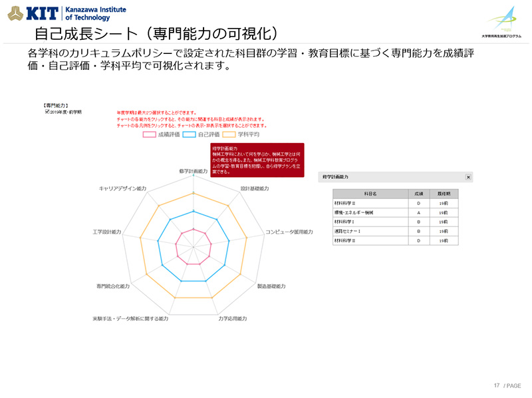Screen dimensions: 532x398
Task: Click the 専門統合化能力 axis label
Action: click(113, 286)
